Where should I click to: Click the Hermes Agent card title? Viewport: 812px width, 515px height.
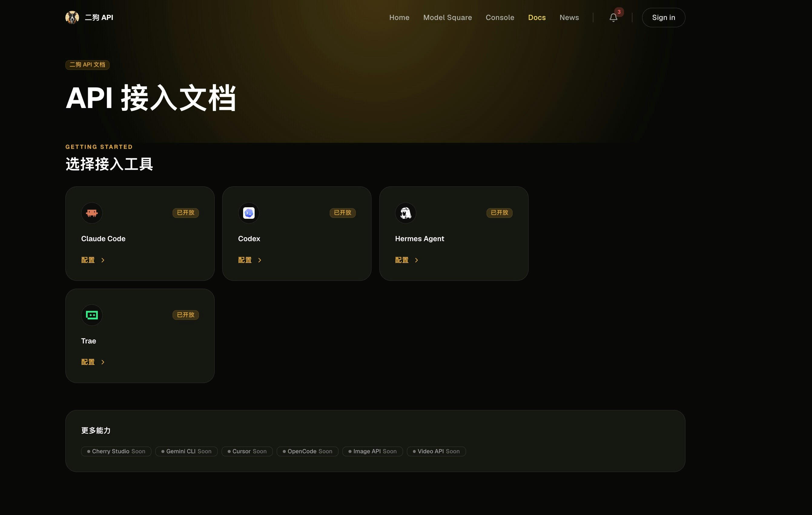[x=420, y=239]
